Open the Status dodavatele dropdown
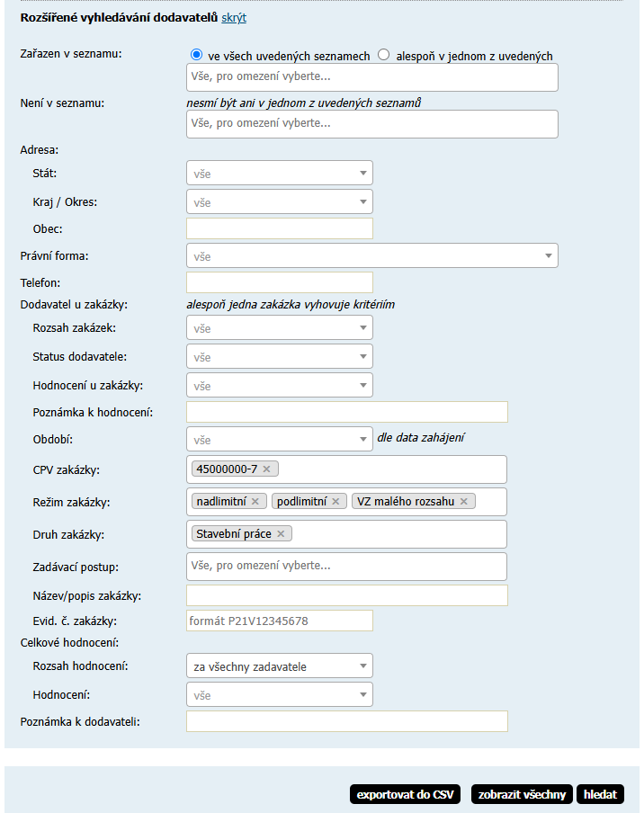The image size is (644, 813). tap(279, 357)
